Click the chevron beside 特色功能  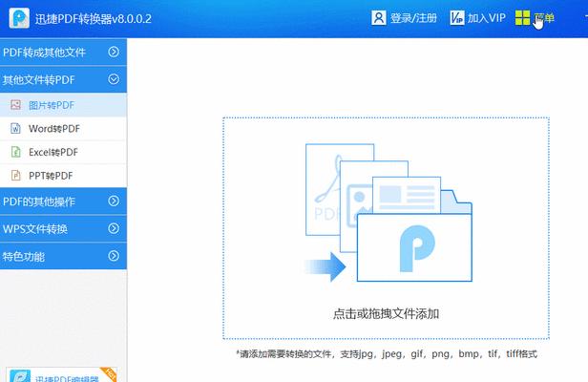click(x=114, y=256)
